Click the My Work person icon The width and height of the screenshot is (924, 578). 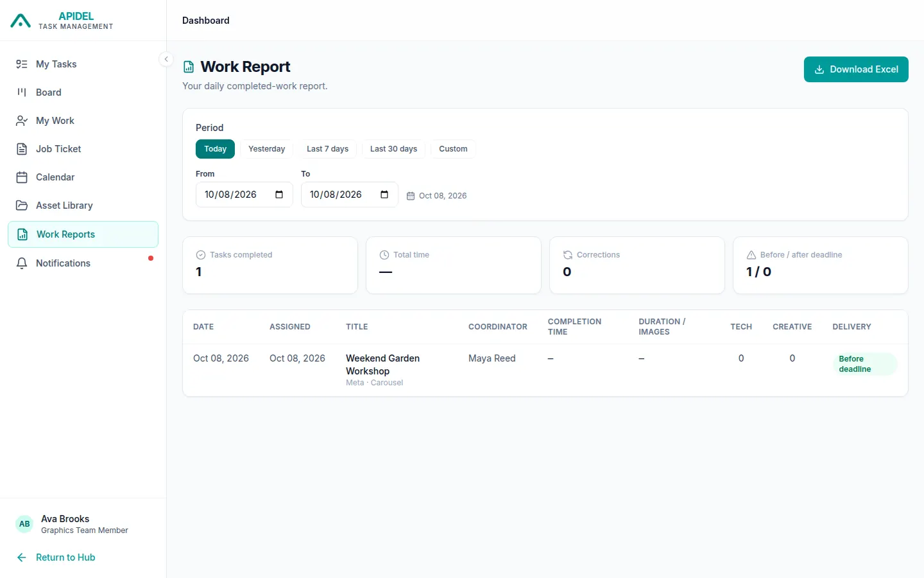22,121
